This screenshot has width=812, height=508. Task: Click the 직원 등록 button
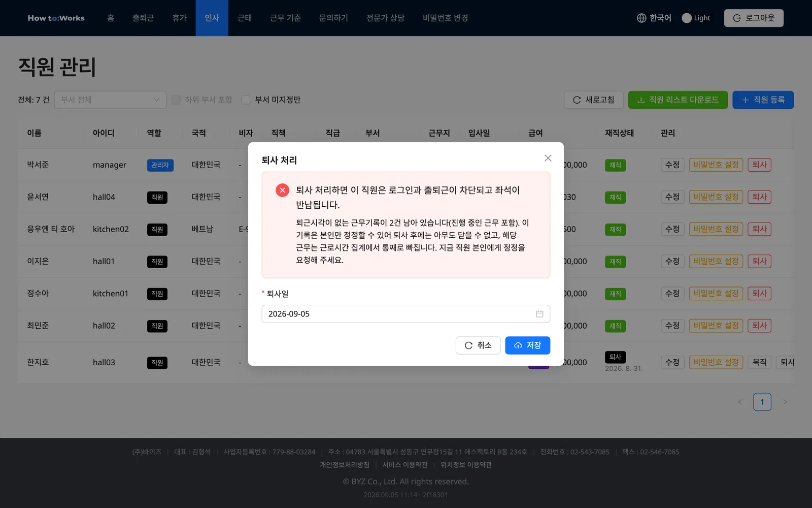[x=763, y=100]
